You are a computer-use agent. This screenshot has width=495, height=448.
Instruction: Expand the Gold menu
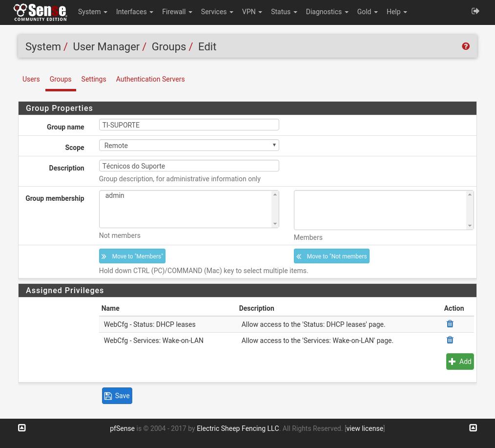click(x=367, y=12)
